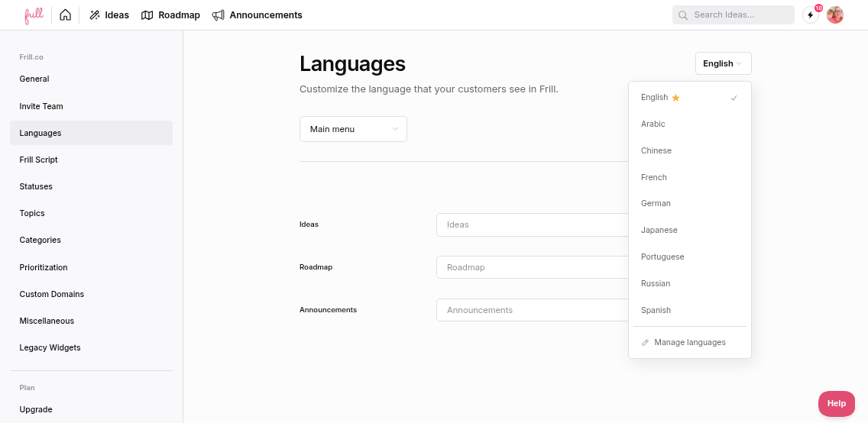This screenshot has height=423, width=868.
Task: Open the Upgrade plan page
Action: click(92, 410)
